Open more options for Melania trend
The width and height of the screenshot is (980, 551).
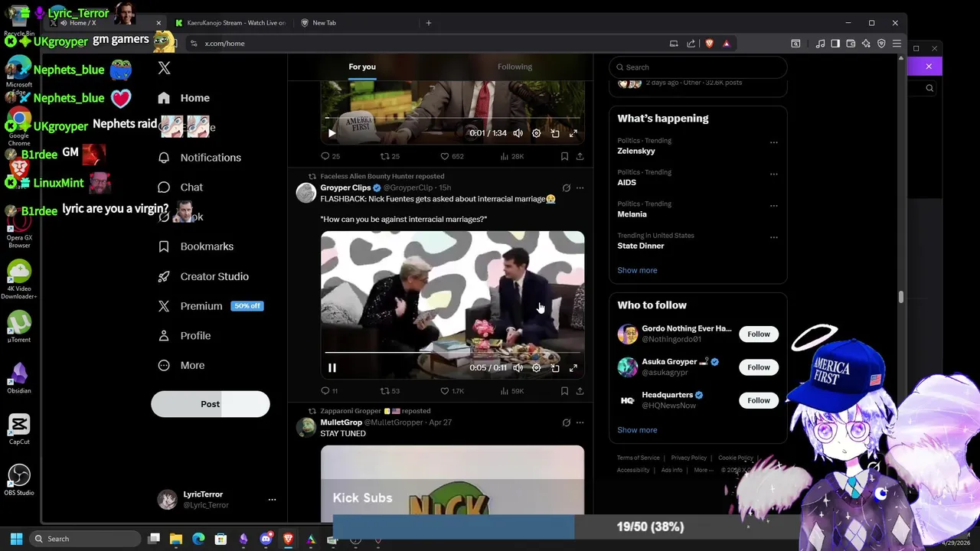[773, 206]
